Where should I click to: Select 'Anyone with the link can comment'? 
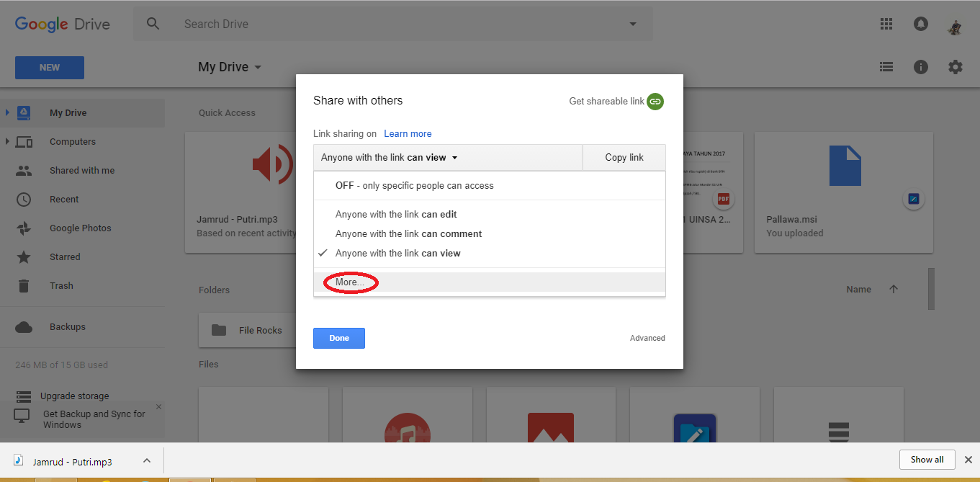click(x=408, y=233)
